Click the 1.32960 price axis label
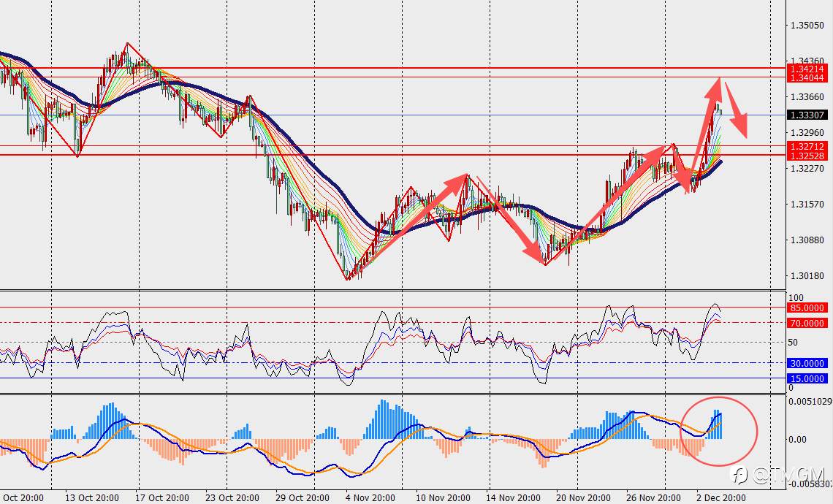 pyautogui.click(x=807, y=133)
